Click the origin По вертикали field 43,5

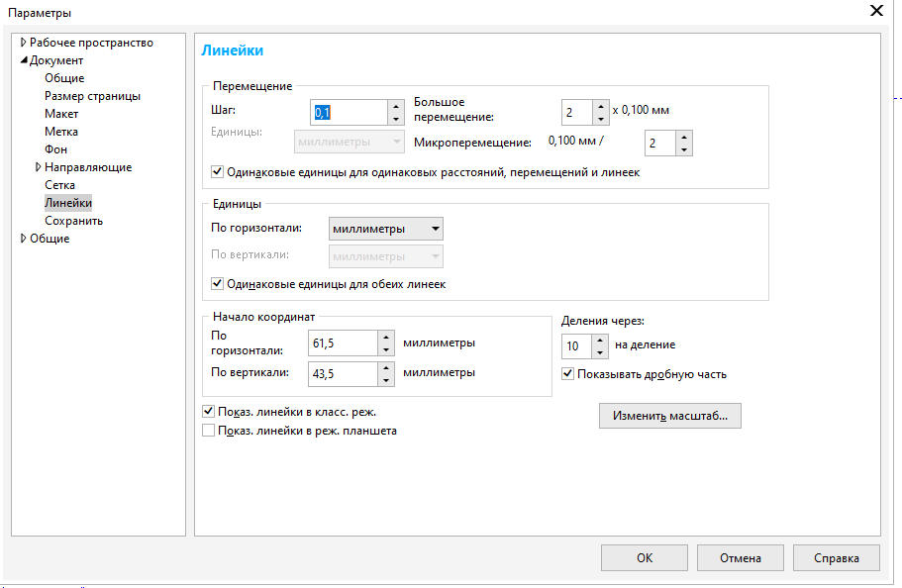pos(343,374)
